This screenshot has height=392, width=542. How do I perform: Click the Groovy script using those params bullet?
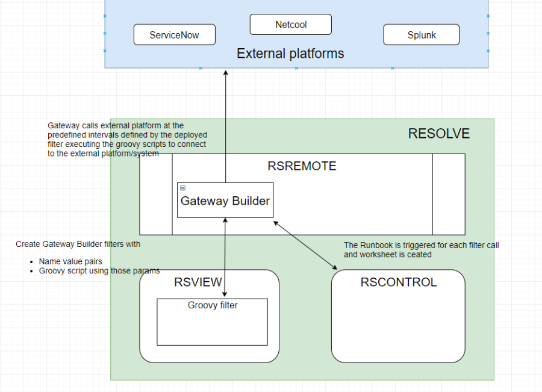[99, 271]
